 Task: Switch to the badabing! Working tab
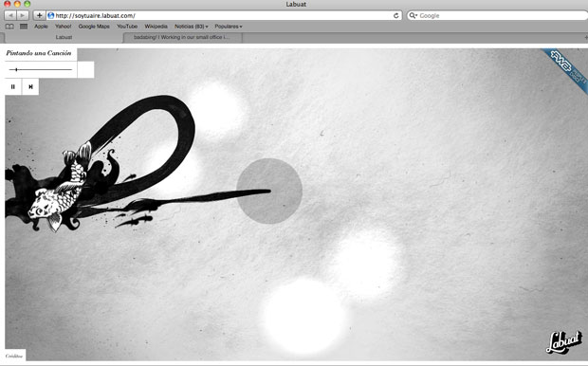point(182,37)
